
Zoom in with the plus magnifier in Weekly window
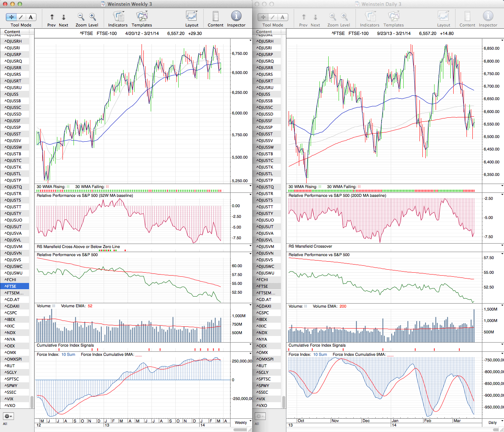pyautogui.click(x=93, y=17)
